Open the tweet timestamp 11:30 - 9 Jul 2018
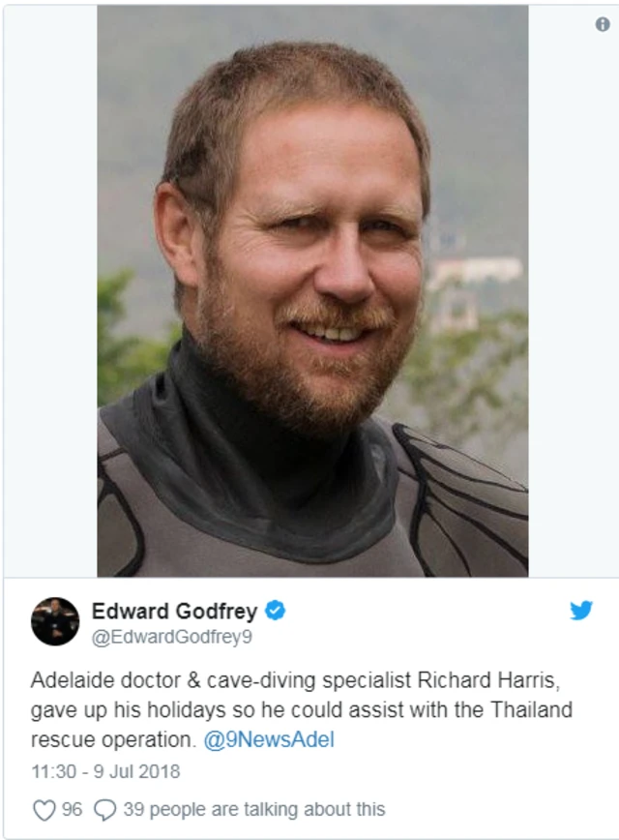 click(x=105, y=771)
